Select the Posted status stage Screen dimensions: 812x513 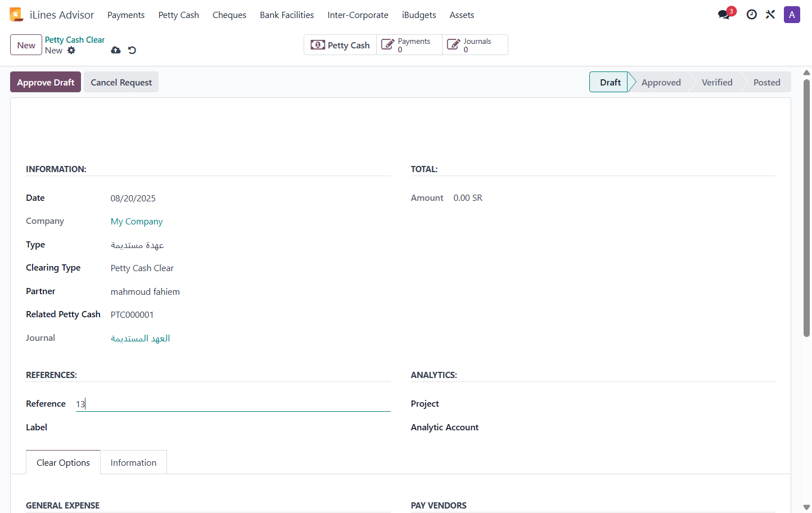tap(767, 82)
